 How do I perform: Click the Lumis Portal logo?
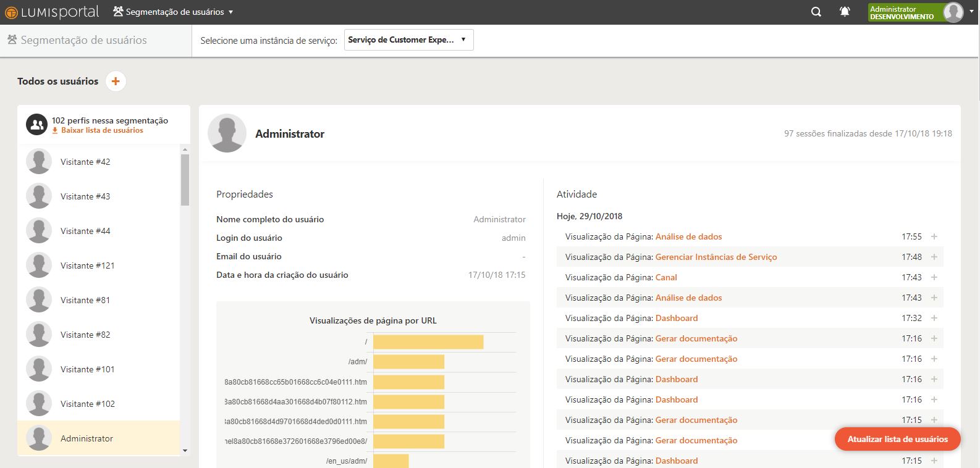point(52,12)
